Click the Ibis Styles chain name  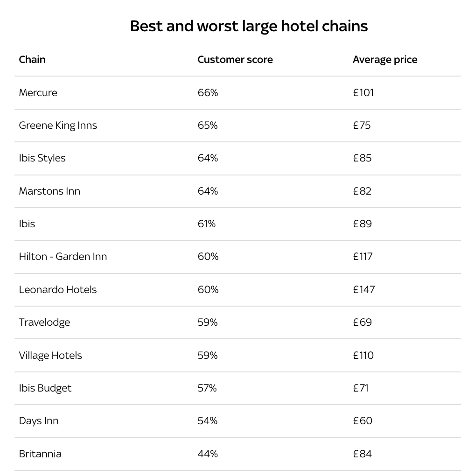42,158
